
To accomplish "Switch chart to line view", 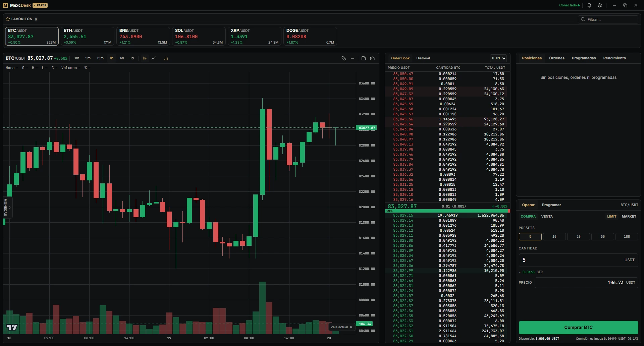I will (154, 58).
